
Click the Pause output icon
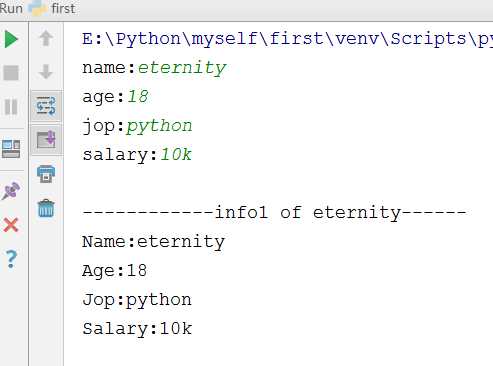click(11, 107)
